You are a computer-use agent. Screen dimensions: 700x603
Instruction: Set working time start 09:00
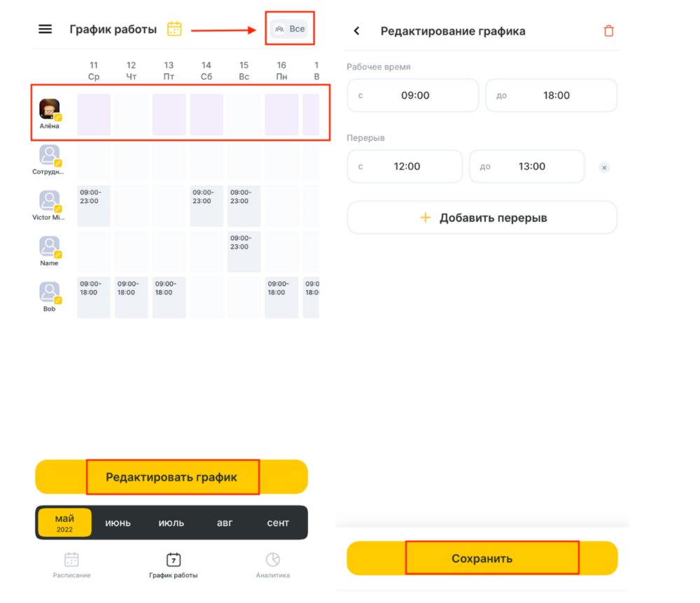413,95
